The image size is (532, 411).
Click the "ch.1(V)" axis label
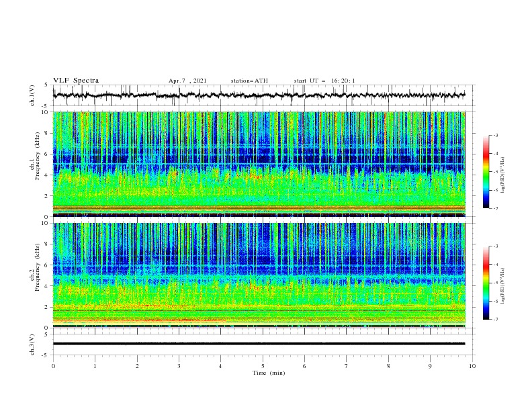(32, 95)
